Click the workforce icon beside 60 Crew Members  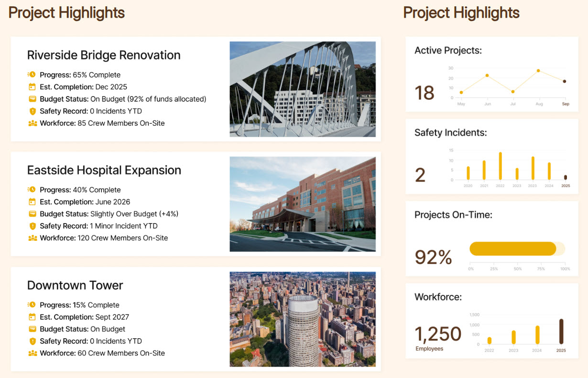click(x=32, y=353)
